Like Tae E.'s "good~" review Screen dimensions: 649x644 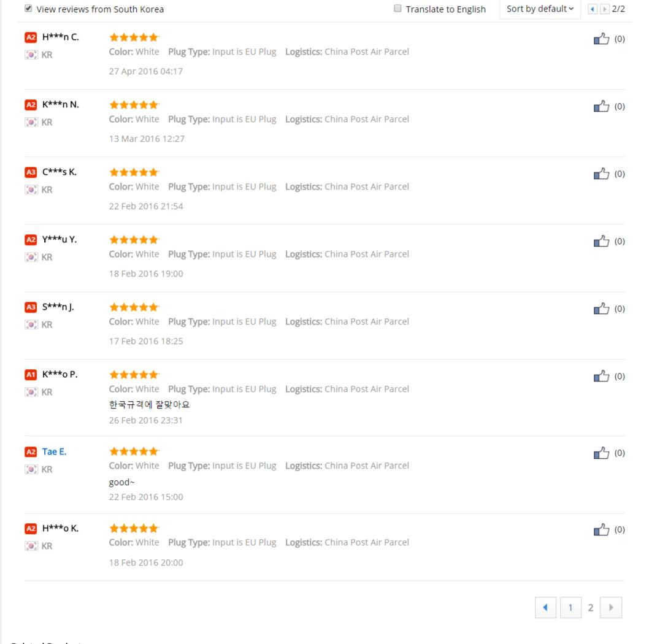coord(602,453)
